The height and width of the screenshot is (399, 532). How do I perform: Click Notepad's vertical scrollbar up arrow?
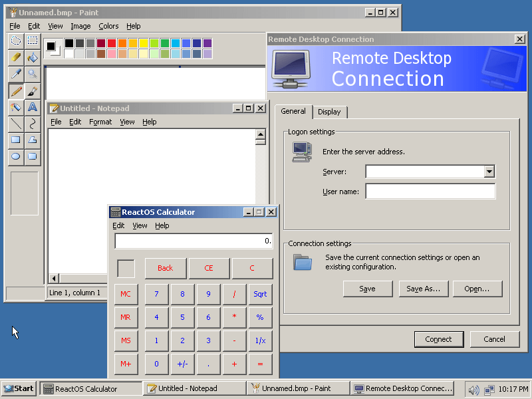coord(261,134)
